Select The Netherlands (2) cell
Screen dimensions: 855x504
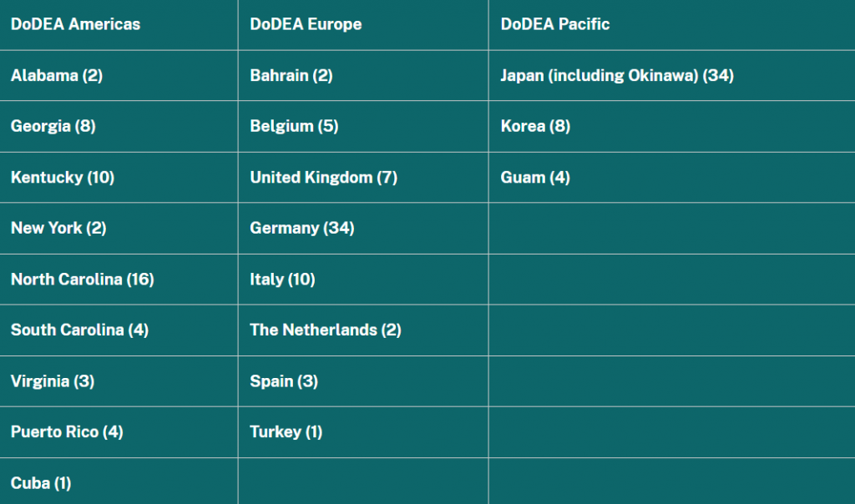(x=326, y=330)
